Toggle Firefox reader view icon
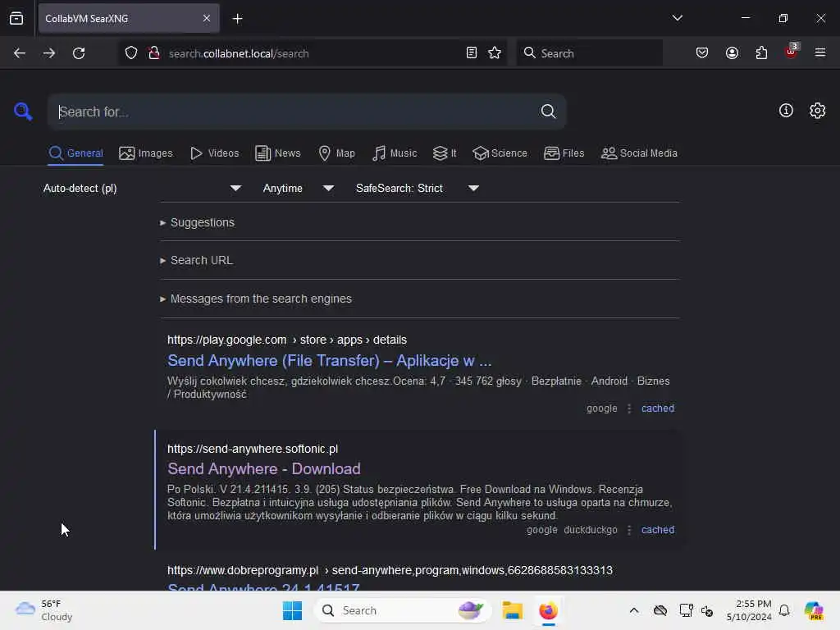Image resolution: width=840 pixels, height=630 pixels. [472, 53]
